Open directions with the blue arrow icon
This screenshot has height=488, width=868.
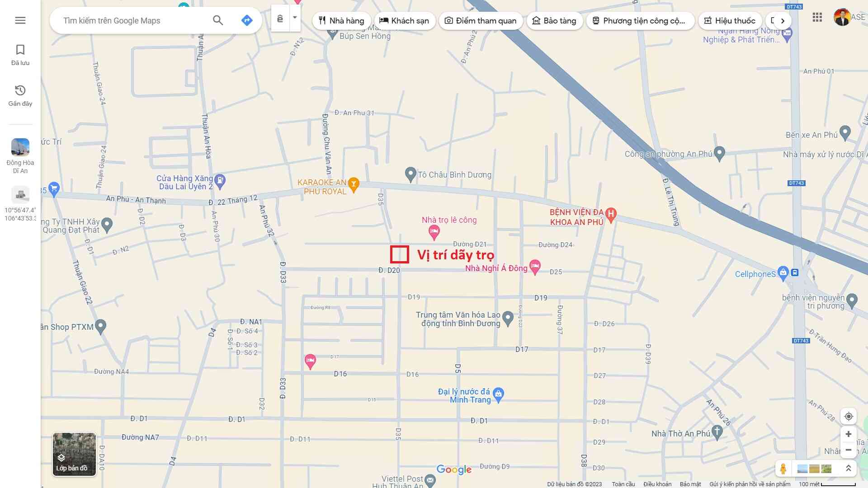click(247, 20)
